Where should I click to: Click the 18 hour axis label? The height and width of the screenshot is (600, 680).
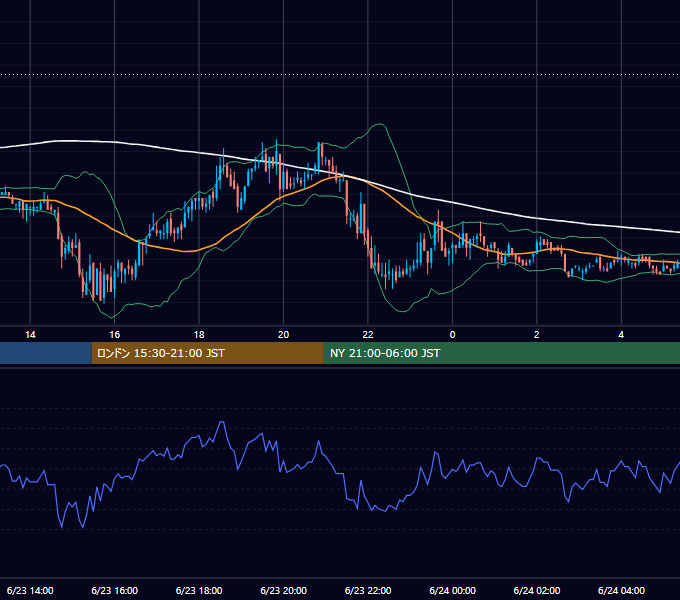[199, 335]
